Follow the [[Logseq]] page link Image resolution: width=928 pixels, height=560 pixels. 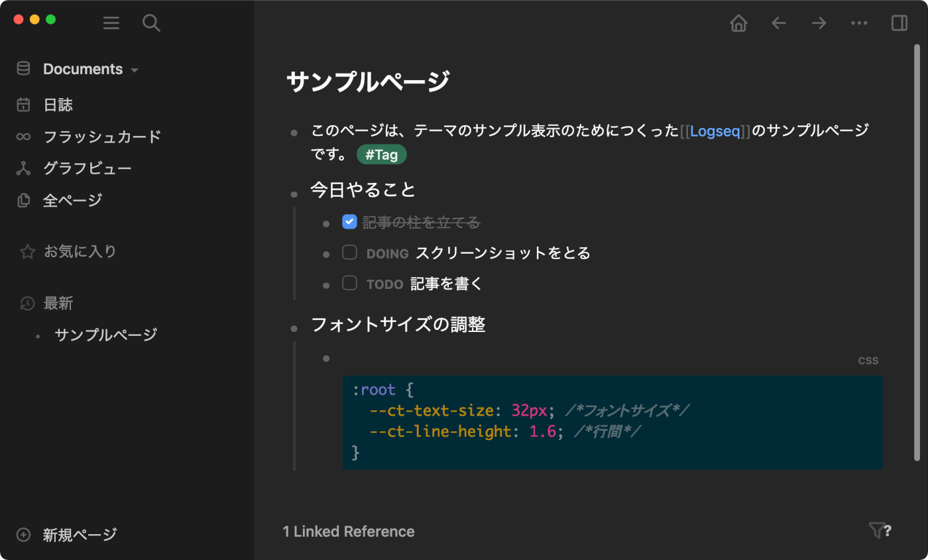tap(715, 131)
